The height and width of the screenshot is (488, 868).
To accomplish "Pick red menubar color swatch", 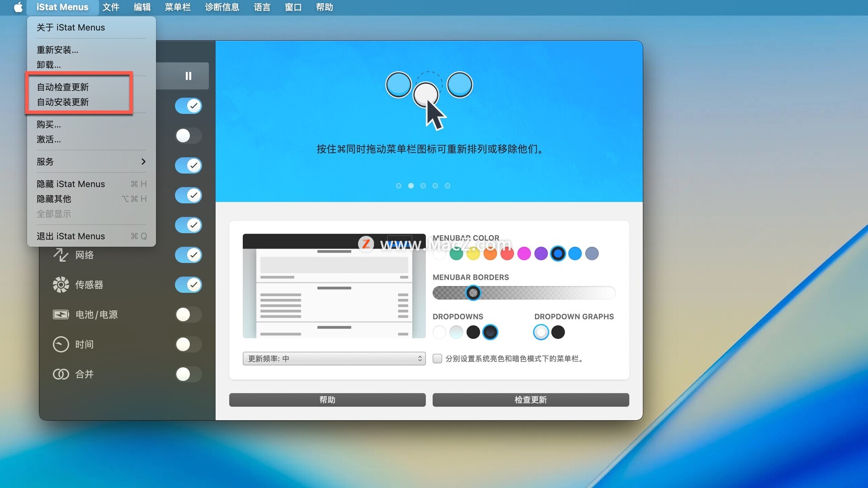I will pyautogui.click(x=507, y=253).
